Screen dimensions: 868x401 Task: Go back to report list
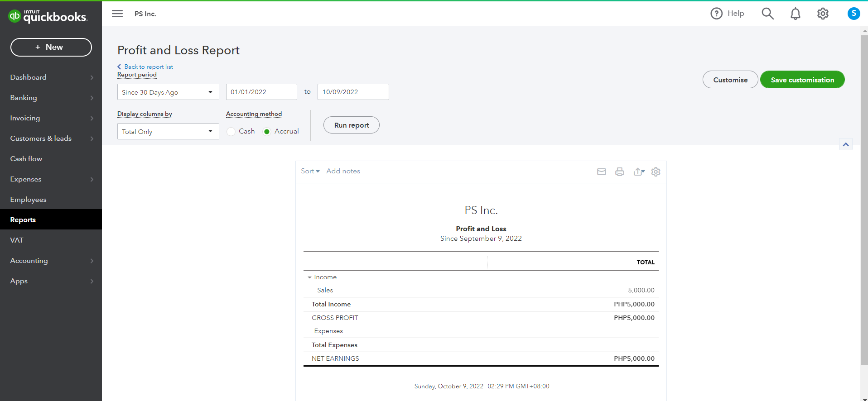click(145, 67)
